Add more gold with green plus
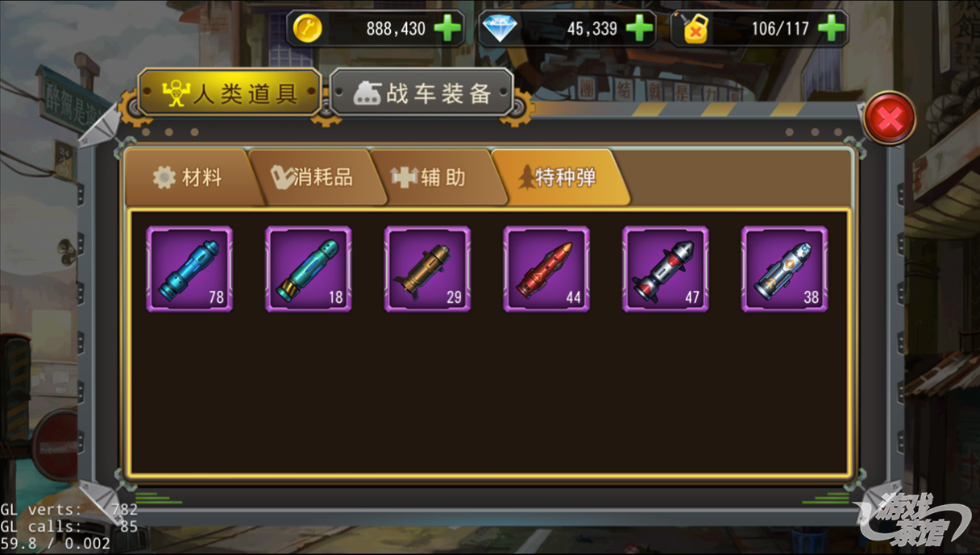 [x=447, y=29]
